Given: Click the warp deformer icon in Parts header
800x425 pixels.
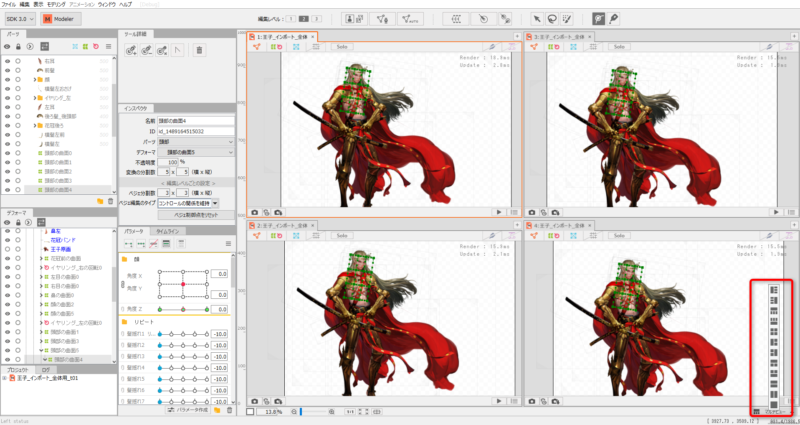Looking at the screenshot, I should point(85,46).
